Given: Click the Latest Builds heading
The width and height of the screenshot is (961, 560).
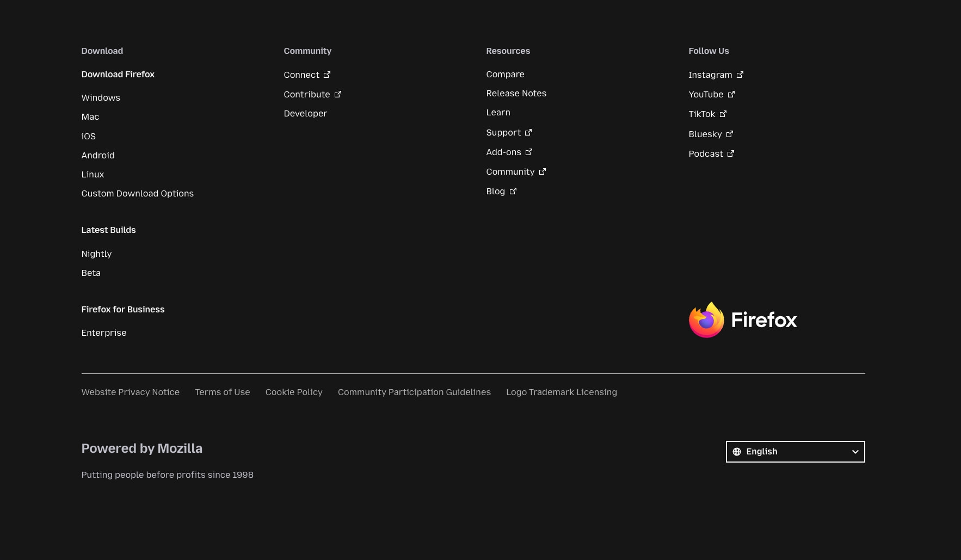Looking at the screenshot, I should (109, 230).
